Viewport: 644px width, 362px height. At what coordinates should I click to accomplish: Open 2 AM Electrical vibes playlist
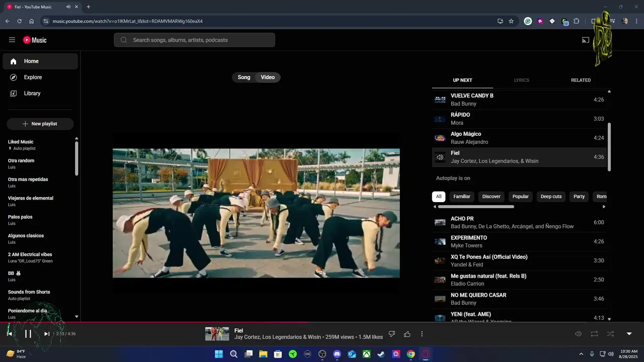point(40,257)
